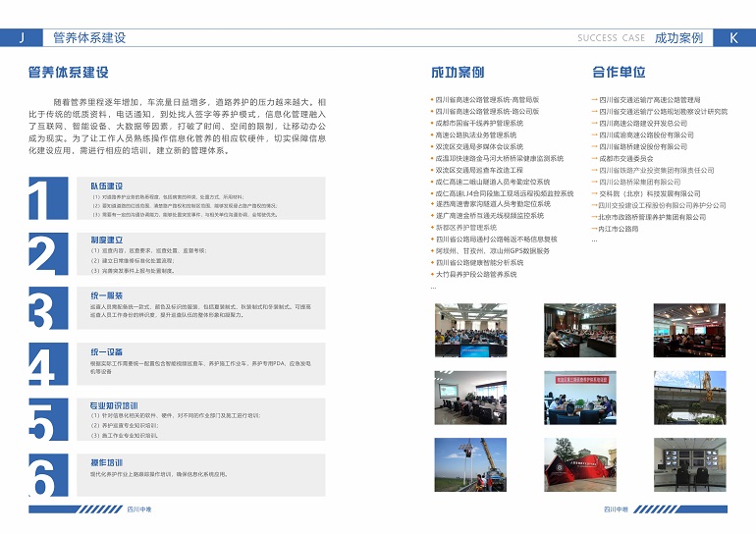Click the blue number 3 block
This screenshot has width=756, height=534.
tap(48, 308)
